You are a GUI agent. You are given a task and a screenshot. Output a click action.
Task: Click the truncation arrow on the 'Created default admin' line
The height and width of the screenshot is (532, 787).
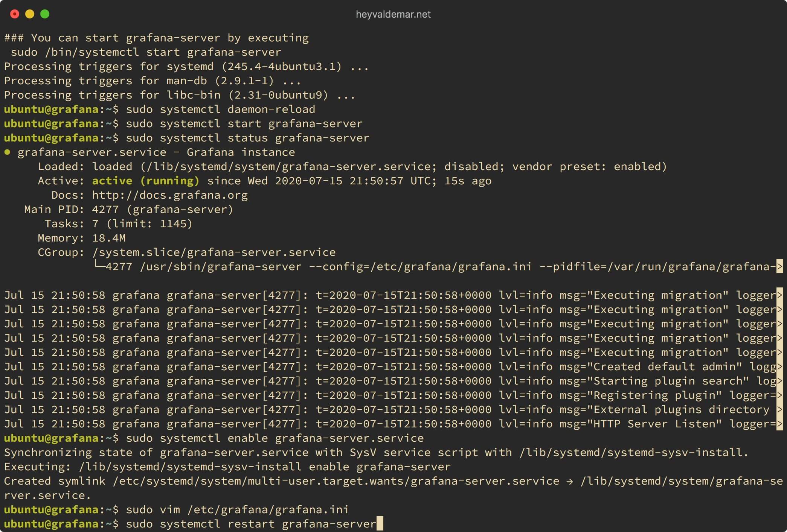(x=779, y=367)
